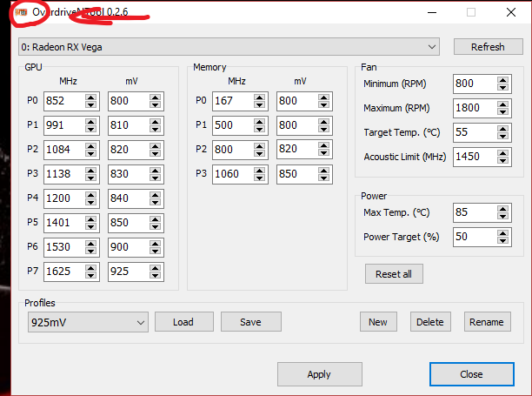Increase GPU P5 MHz with up arrow

point(90,219)
